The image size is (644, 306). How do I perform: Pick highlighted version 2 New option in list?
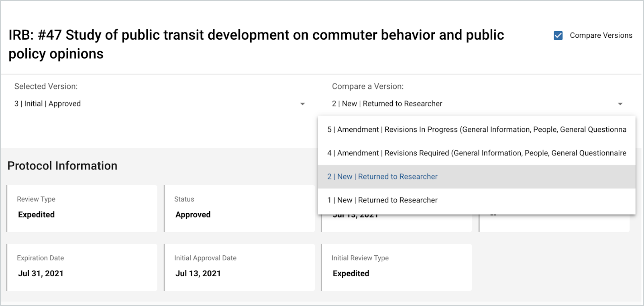pos(382,177)
